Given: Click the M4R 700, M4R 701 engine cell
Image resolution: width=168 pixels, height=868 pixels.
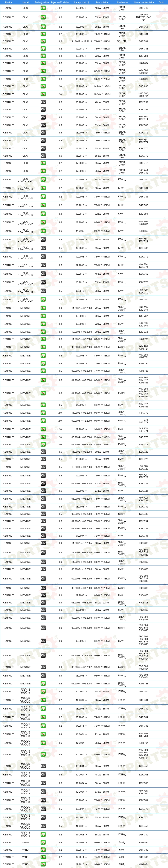Looking at the screenshot, I should [x=143, y=95].
